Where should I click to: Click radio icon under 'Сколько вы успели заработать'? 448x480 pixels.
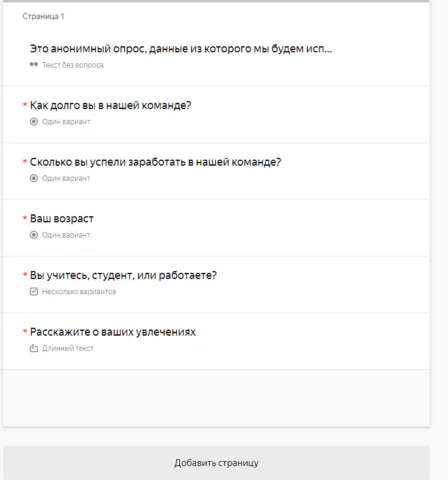[x=34, y=178]
